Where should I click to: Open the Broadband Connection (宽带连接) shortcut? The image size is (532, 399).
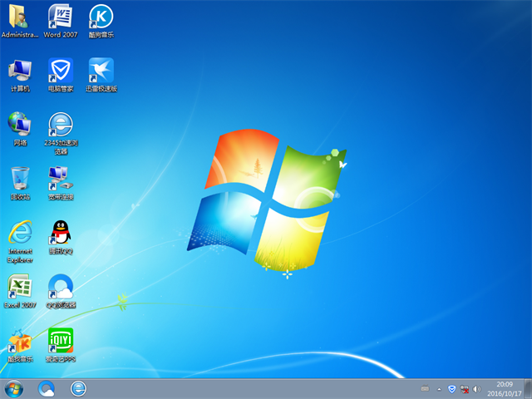(60, 177)
